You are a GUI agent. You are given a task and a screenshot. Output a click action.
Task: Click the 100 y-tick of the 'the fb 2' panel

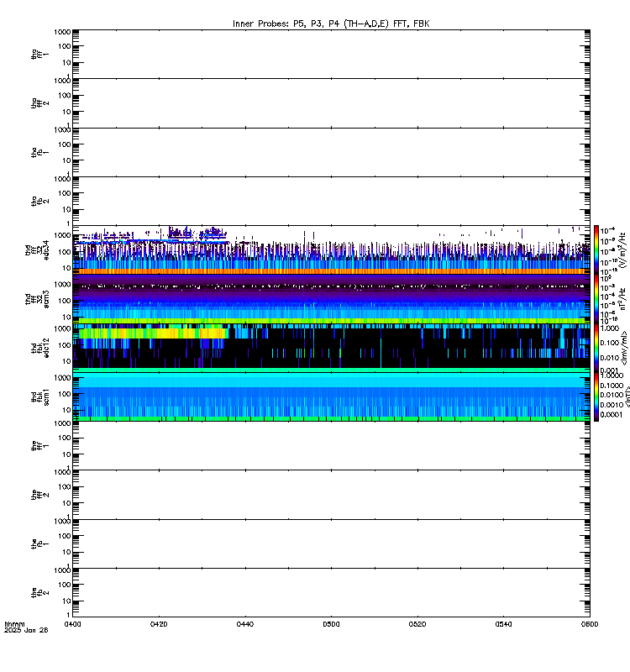click(x=65, y=585)
